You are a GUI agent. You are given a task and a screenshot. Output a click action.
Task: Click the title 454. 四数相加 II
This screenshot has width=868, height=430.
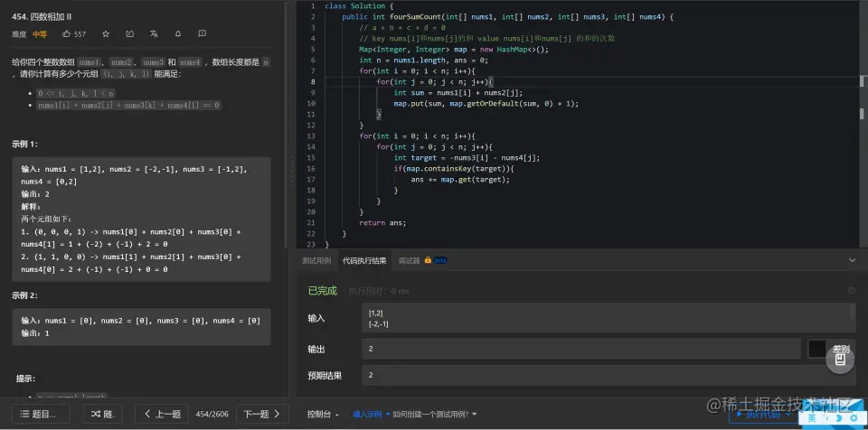click(42, 16)
